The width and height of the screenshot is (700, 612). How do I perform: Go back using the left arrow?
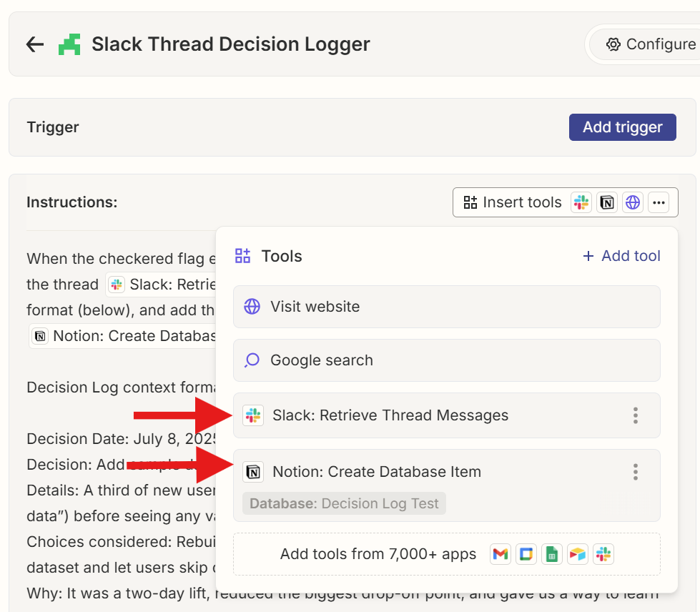35,44
